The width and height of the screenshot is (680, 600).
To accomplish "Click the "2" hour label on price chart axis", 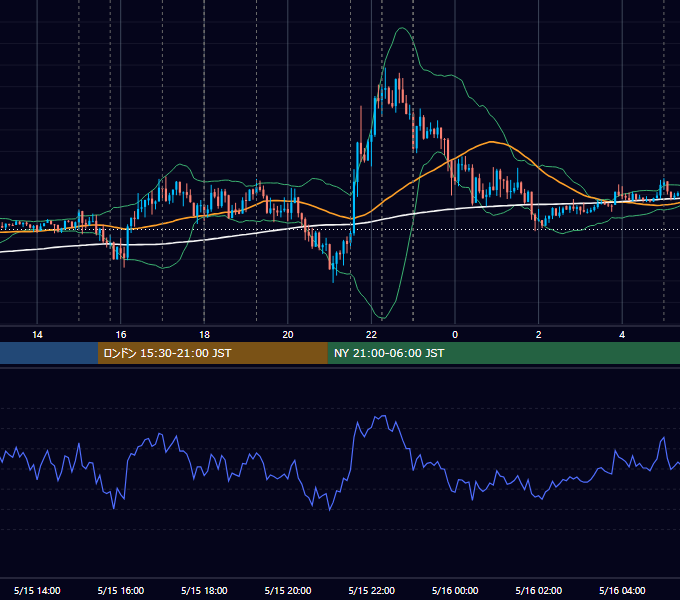I will (539, 335).
